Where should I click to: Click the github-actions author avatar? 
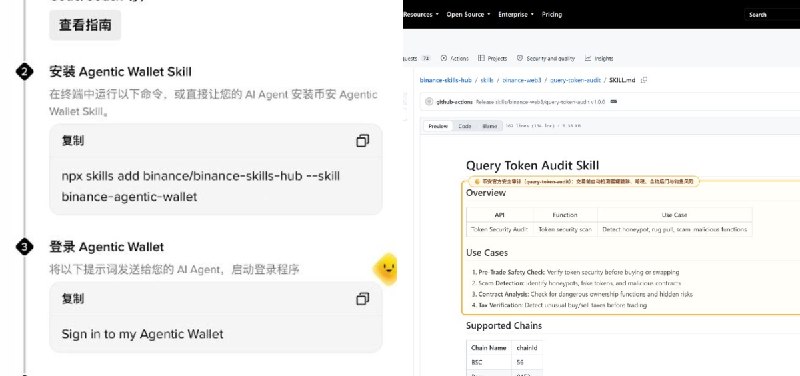(429, 102)
